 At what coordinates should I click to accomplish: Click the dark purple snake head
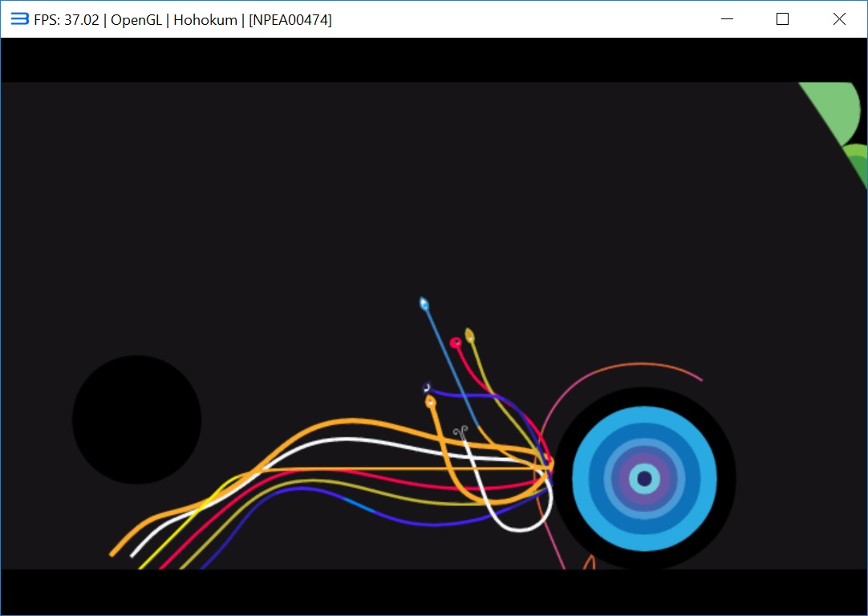tap(428, 388)
